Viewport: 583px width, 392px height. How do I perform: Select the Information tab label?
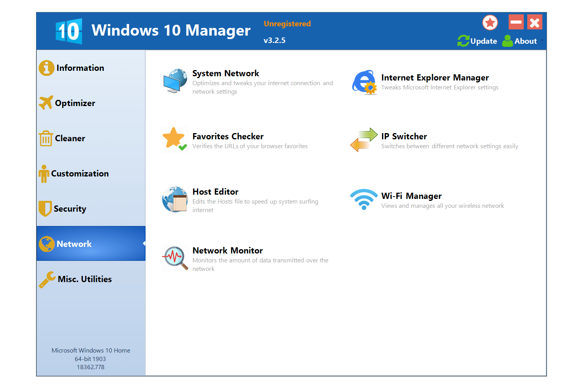click(80, 68)
